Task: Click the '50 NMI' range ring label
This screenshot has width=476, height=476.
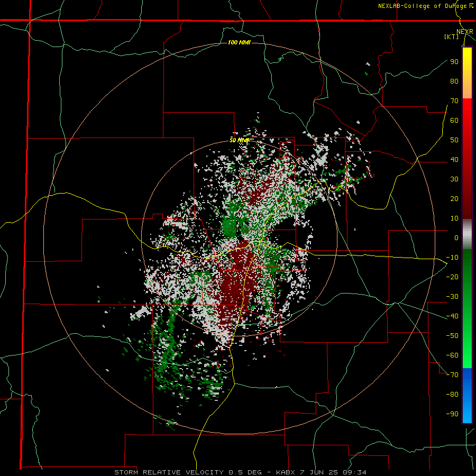Action: (x=239, y=140)
